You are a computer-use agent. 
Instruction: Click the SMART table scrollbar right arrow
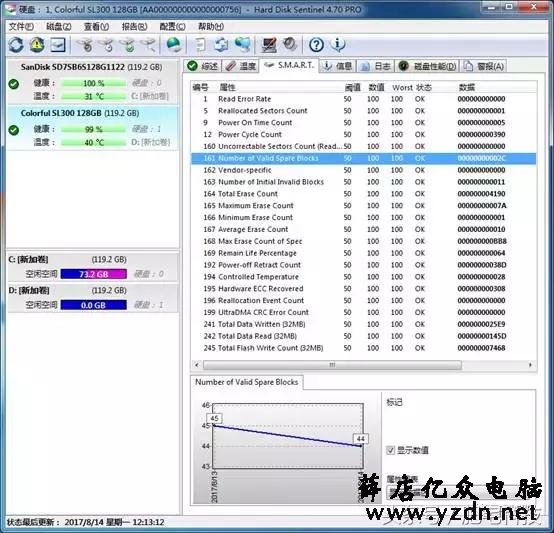[530, 365]
